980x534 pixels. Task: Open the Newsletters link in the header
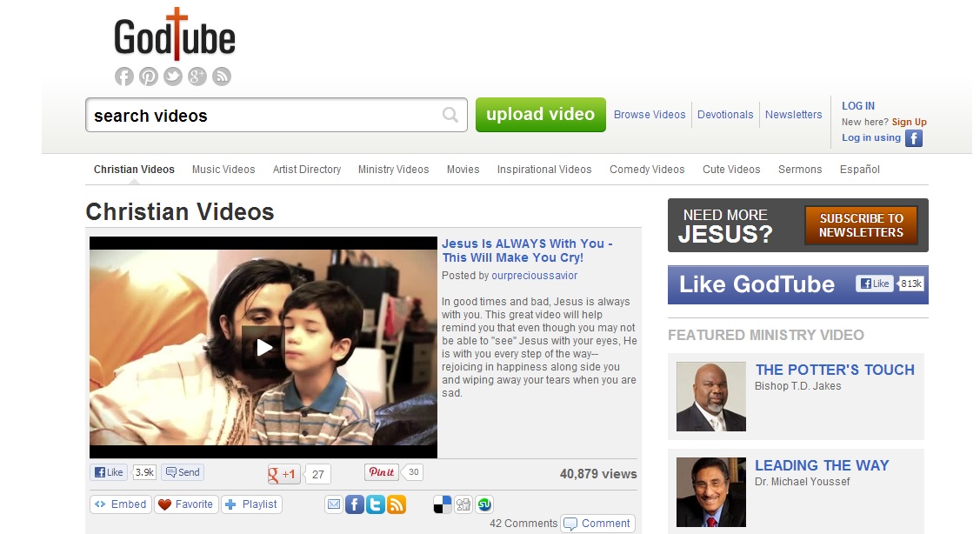coord(793,115)
